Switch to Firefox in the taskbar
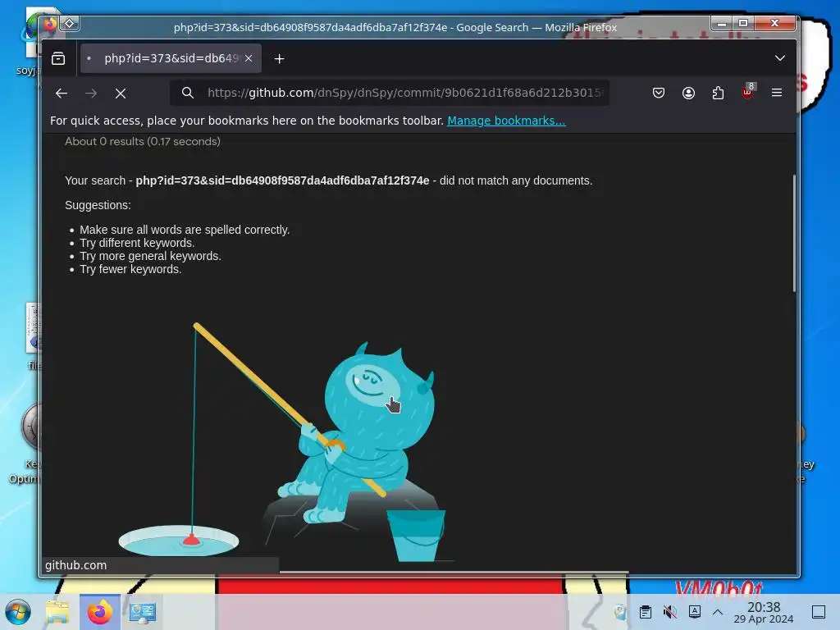Image resolution: width=840 pixels, height=630 pixels. tap(100, 612)
